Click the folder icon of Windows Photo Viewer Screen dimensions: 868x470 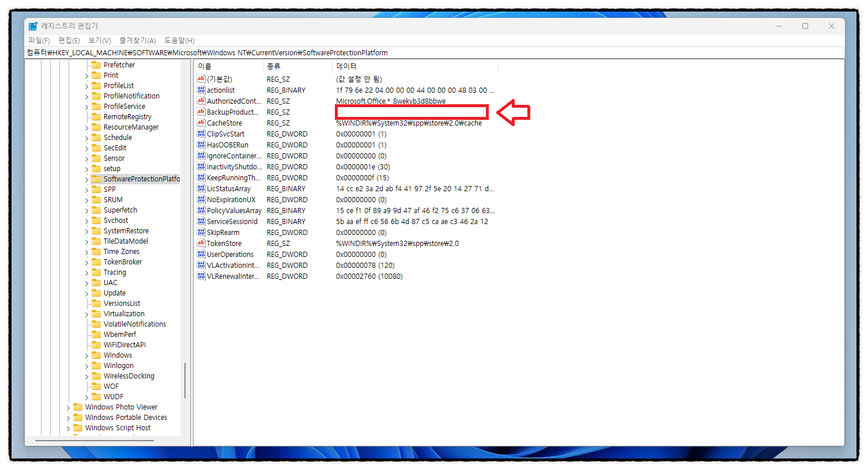coord(78,407)
